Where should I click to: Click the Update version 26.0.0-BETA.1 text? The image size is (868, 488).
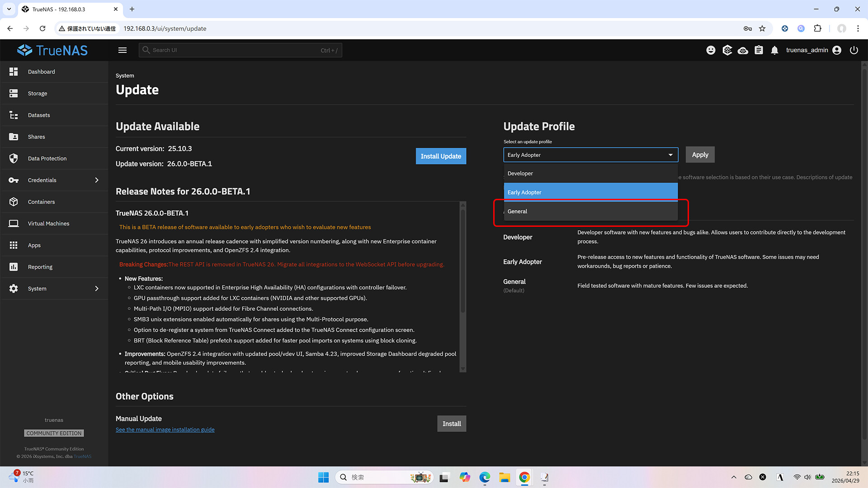[164, 164]
